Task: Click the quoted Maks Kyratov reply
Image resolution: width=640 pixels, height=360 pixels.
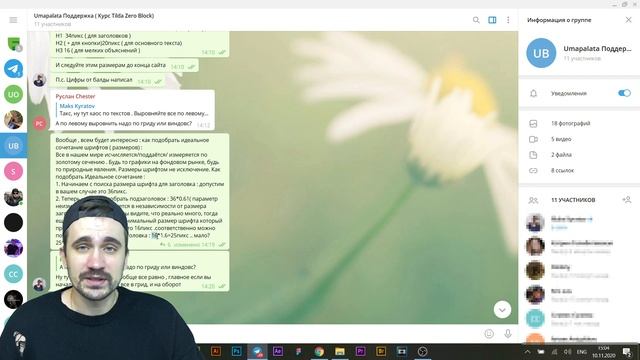Action: pyautogui.click(x=133, y=109)
